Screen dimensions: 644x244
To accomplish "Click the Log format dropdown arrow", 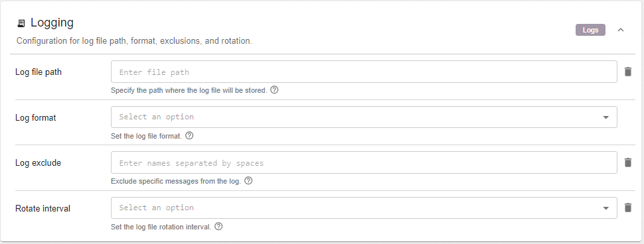I will (605, 117).
